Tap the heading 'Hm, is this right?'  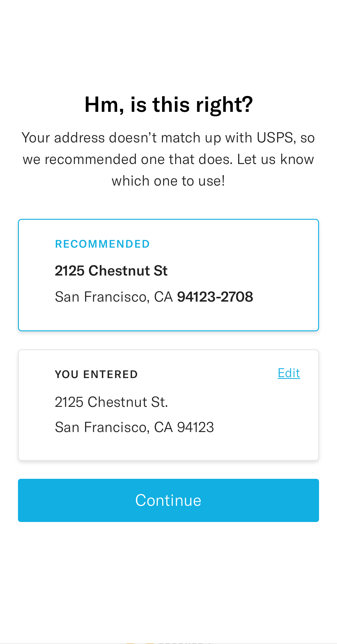(168, 104)
